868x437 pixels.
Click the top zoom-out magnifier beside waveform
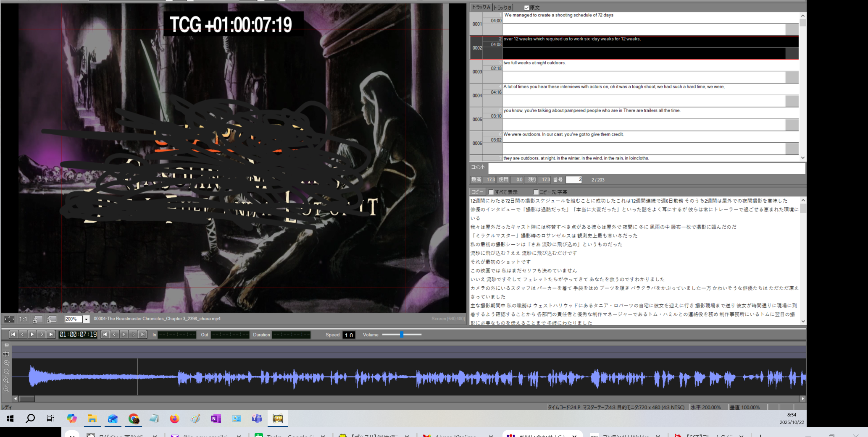tap(6, 372)
